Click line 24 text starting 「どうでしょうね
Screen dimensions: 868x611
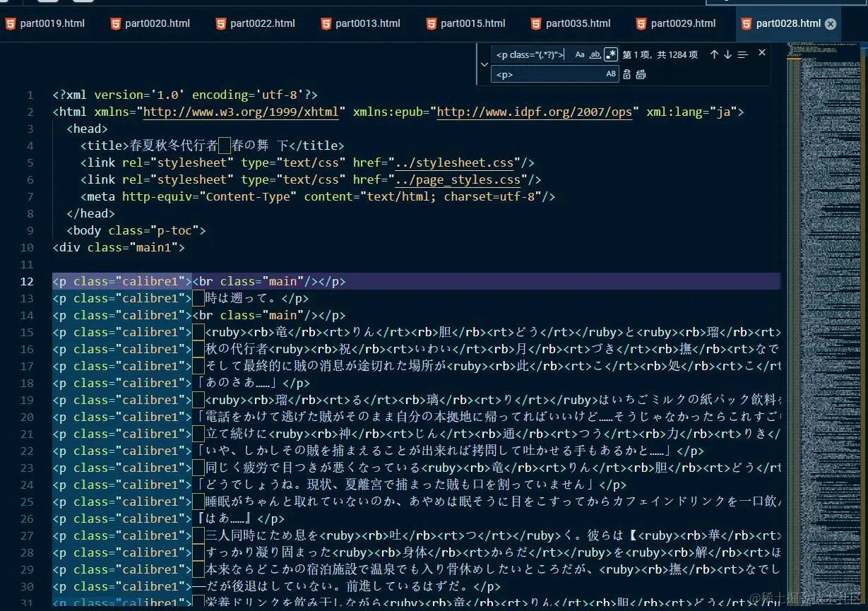point(396,485)
